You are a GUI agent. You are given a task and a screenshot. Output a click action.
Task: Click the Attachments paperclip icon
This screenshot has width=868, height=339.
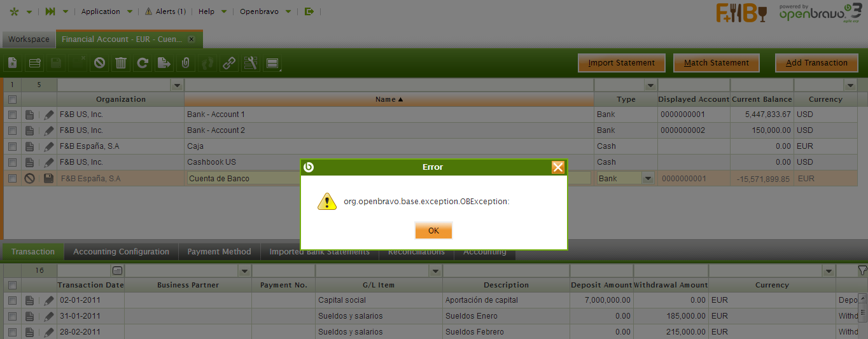(x=186, y=63)
